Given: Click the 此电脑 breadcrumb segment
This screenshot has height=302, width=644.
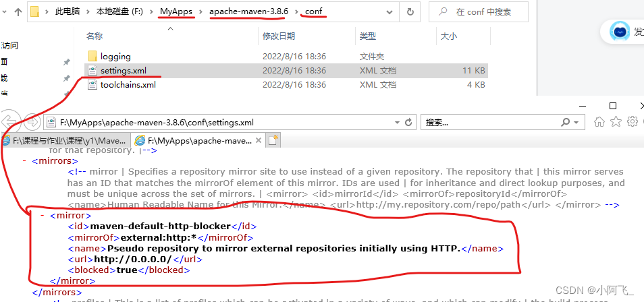Looking at the screenshot, I should click(x=68, y=12).
